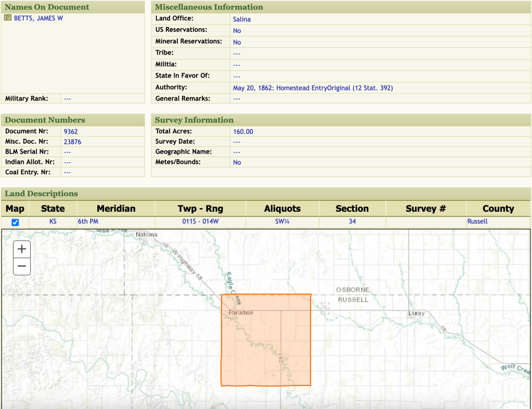Zoom in on the map
The height and width of the screenshot is (409, 532).
21,249
